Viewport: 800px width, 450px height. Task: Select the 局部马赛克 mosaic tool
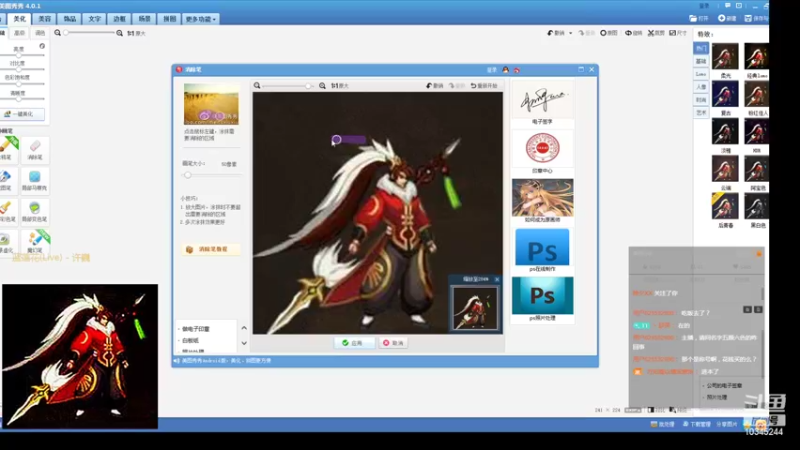click(35, 180)
